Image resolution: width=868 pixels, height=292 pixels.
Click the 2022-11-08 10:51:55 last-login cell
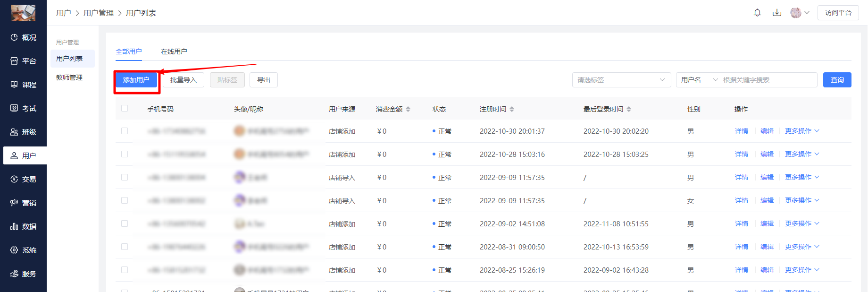(616, 224)
